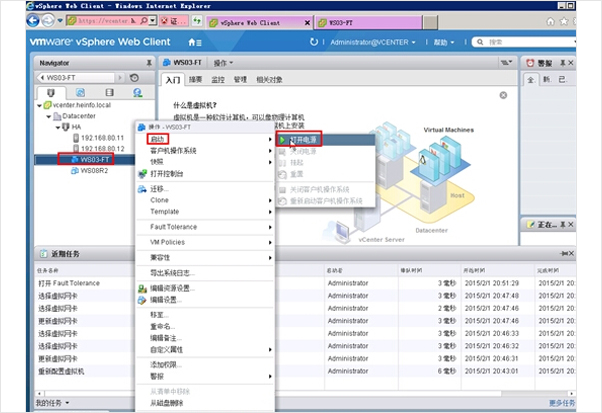Click the refresh icon in vSphere header

pos(314,42)
